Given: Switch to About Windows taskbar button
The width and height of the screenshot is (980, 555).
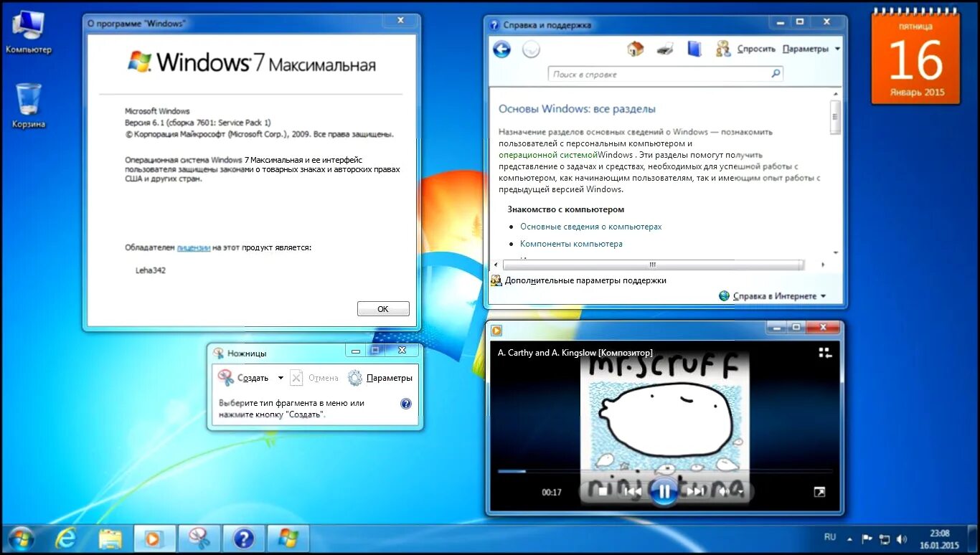Looking at the screenshot, I should pos(288,539).
